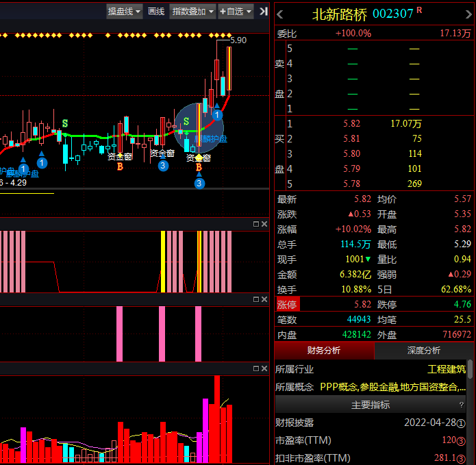Click the scrollbar in the financial analysis panel
This screenshot has width=476, height=465.
pos(470,369)
